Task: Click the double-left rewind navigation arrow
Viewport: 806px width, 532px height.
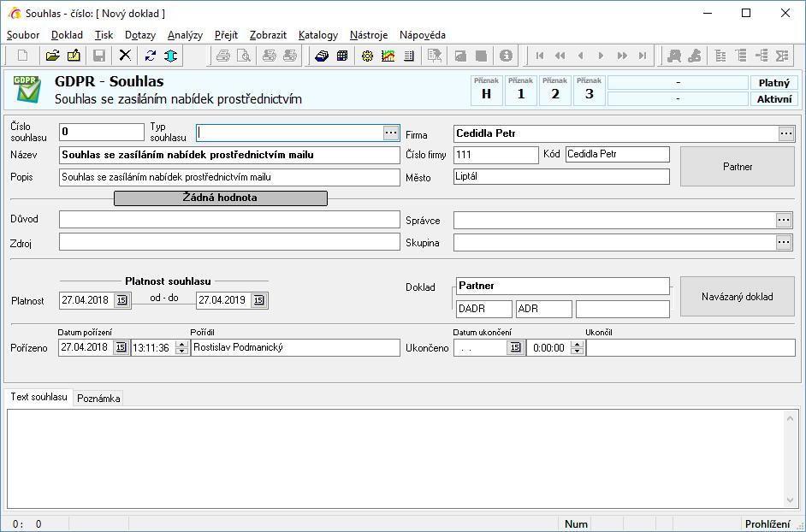Action: pyautogui.click(x=560, y=56)
